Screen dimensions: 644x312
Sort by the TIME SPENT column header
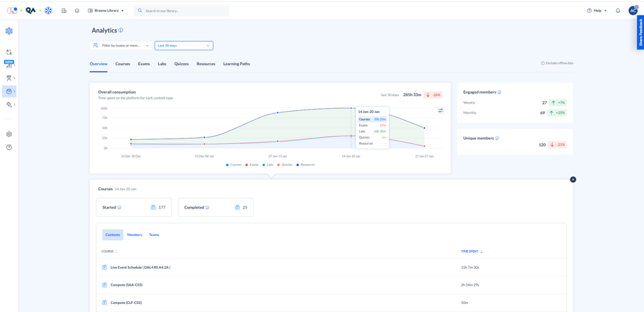pyautogui.click(x=472, y=251)
